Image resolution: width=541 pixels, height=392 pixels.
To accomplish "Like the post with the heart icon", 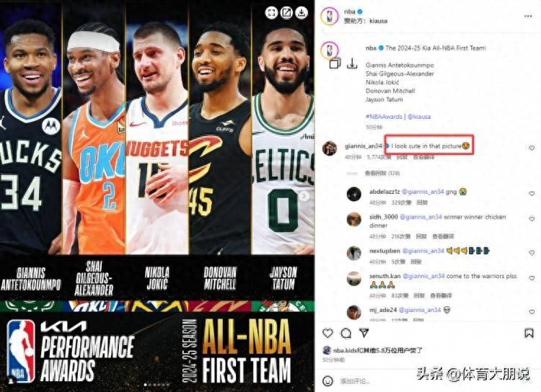I will point(327,333).
